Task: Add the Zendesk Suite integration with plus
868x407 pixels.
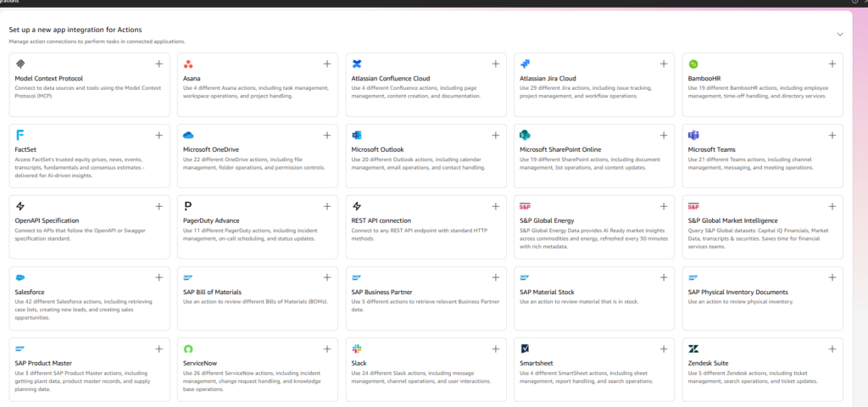Action: (x=832, y=348)
